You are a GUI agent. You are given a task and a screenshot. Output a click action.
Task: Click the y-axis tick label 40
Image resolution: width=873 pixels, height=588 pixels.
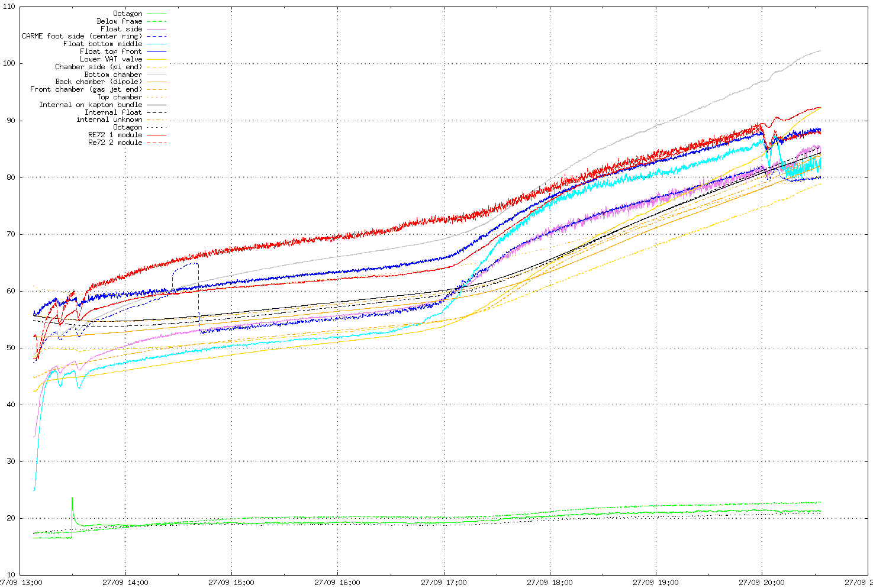[x=11, y=405]
